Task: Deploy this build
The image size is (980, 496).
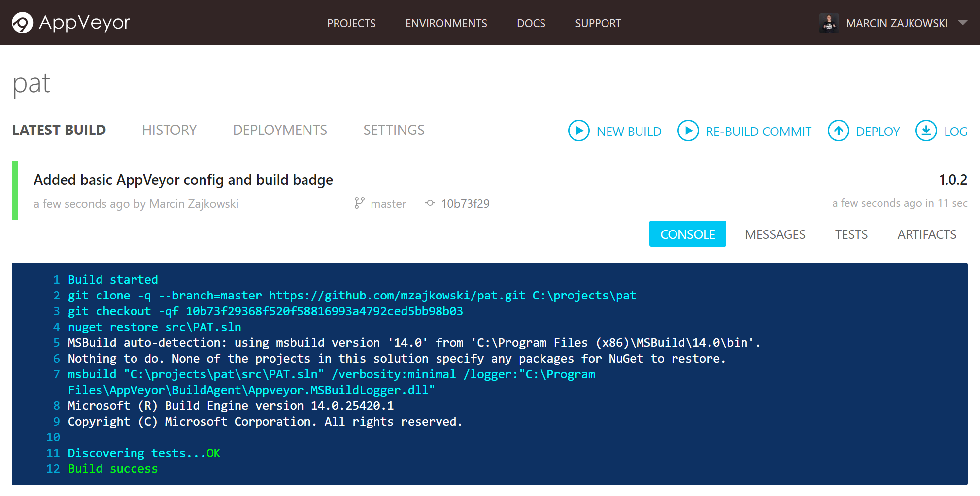Action: pos(878,132)
